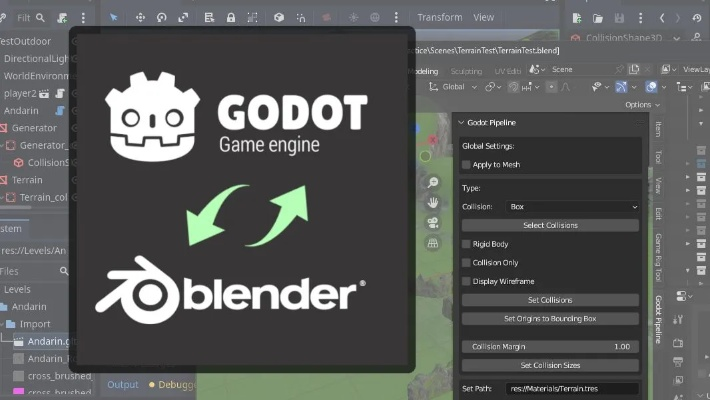Open the Godot Output bottom panel
The image size is (710, 400).
click(x=123, y=385)
